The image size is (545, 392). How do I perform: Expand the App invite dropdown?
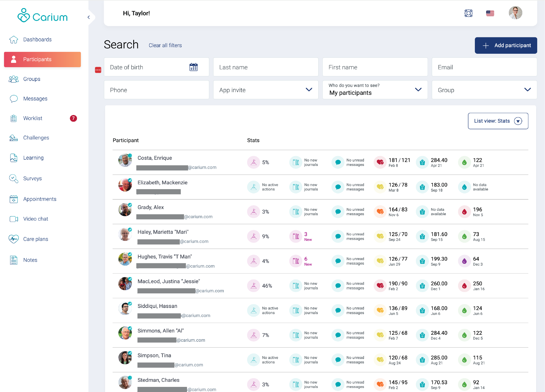click(x=266, y=90)
